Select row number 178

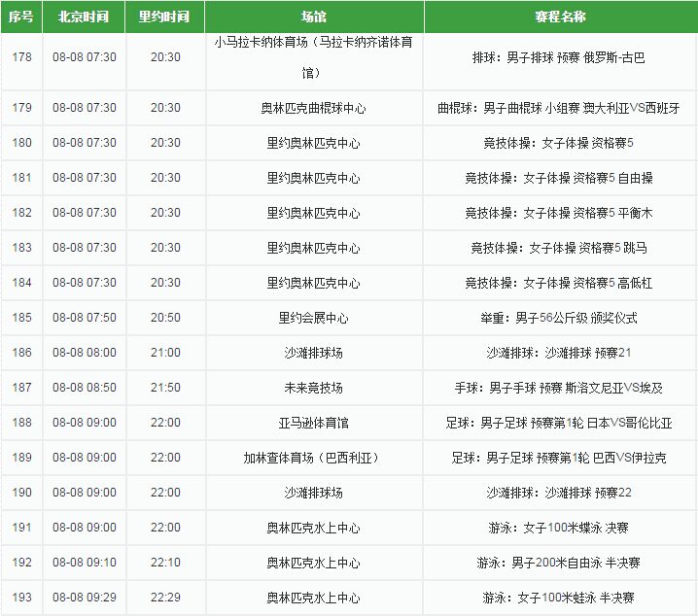(21, 57)
